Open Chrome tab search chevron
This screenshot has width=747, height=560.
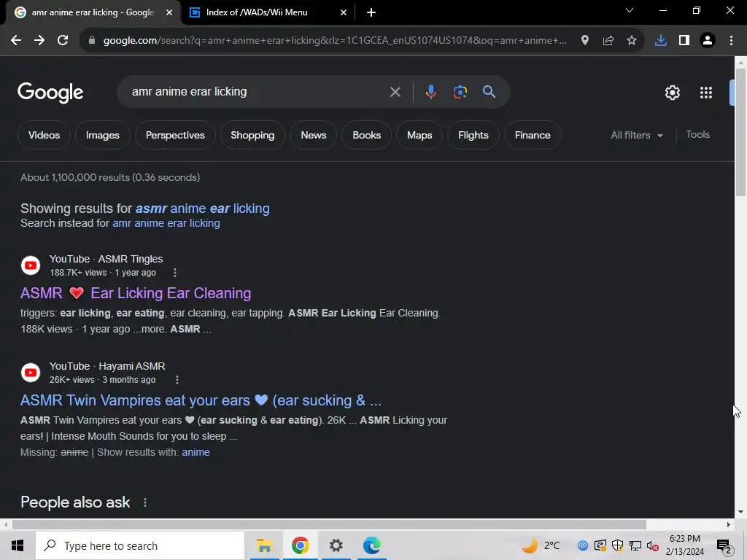(630, 10)
